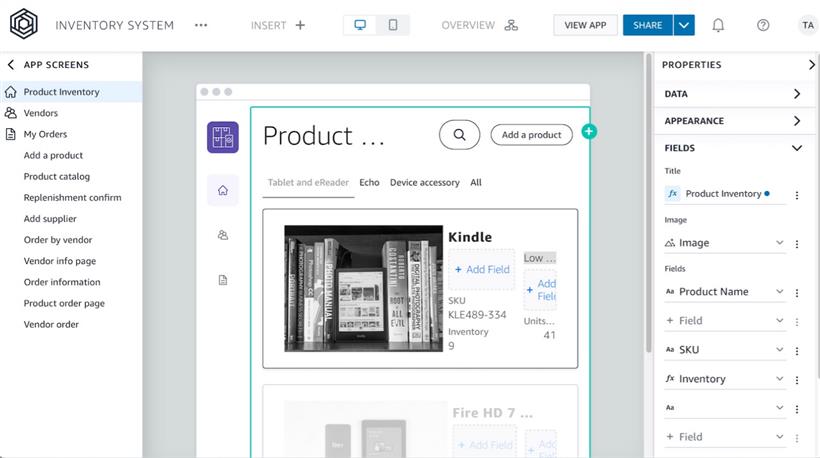Click Add Field under Kindle title
Screen dimensions: 820x458
482,270
